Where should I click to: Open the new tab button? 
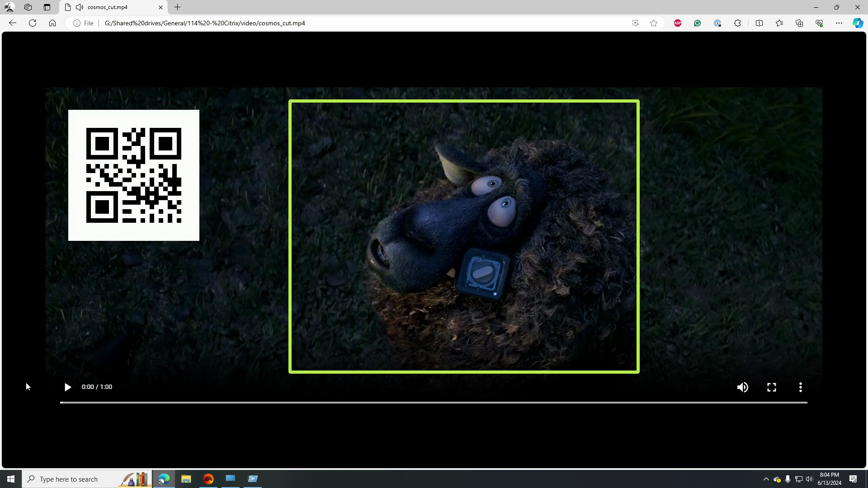tap(178, 7)
